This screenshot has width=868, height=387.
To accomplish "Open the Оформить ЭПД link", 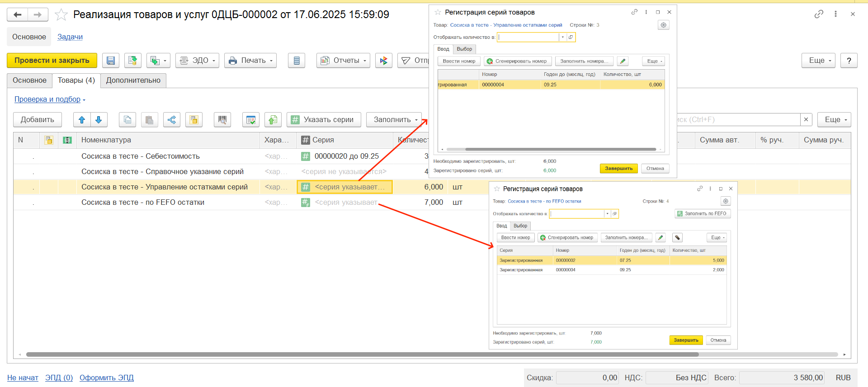I will coord(107,378).
